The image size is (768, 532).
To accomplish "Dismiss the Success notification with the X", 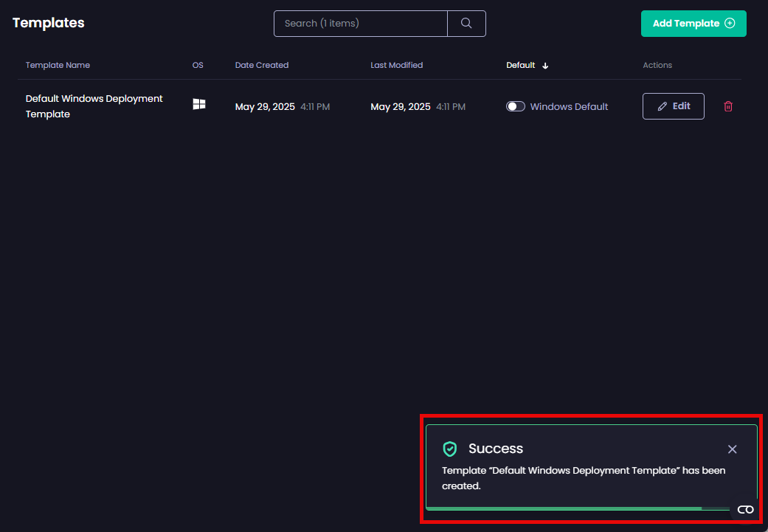I will point(732,449).
